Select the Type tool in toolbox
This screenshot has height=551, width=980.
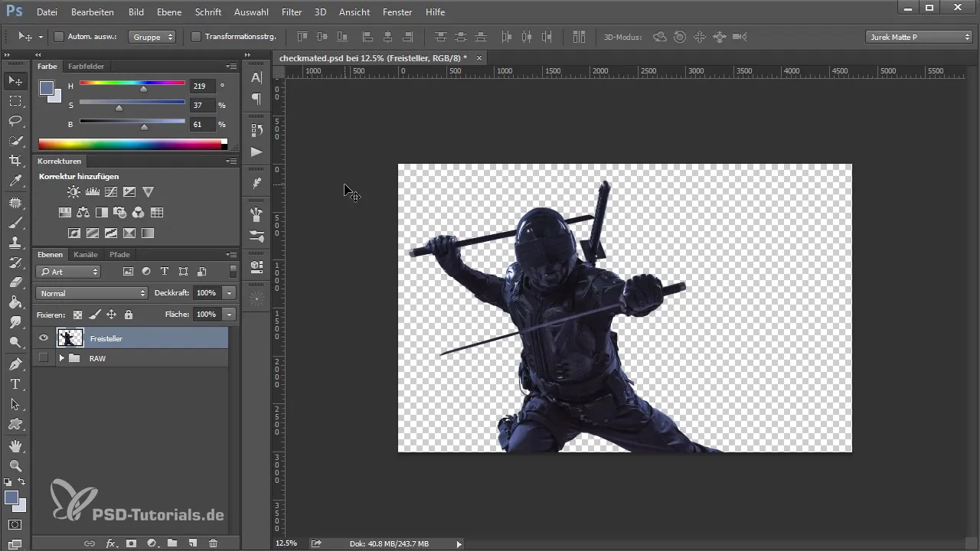(x=15, y=384)
